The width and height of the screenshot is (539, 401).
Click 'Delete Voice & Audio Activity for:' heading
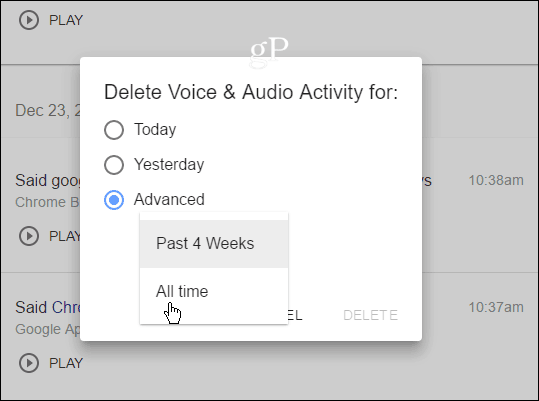(251, 92)
